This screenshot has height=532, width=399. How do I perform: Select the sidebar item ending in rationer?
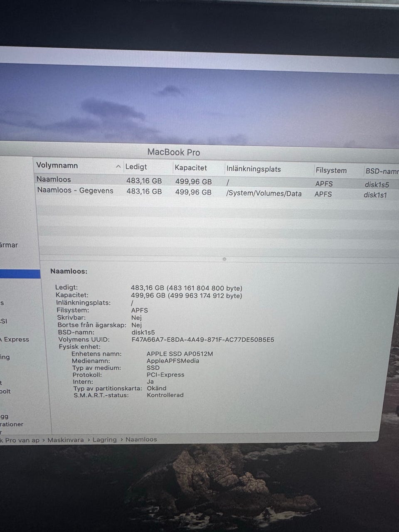pyautogui.click(x=12, y=424)
